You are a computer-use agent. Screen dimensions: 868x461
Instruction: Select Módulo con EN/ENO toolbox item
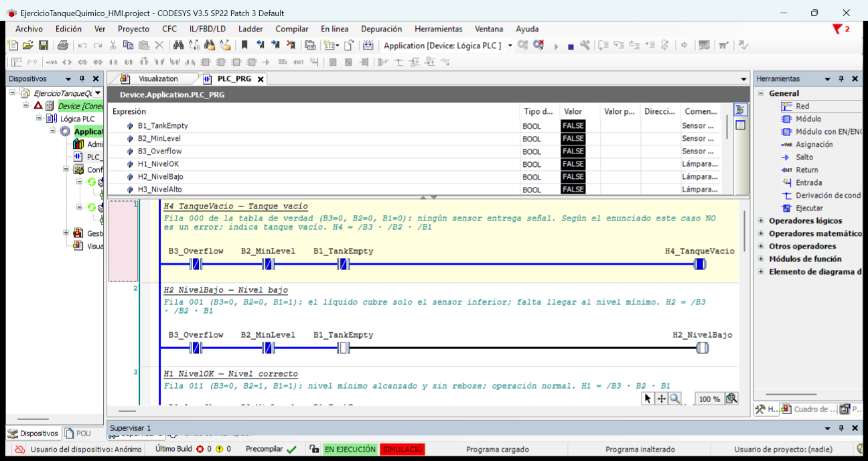822,131
